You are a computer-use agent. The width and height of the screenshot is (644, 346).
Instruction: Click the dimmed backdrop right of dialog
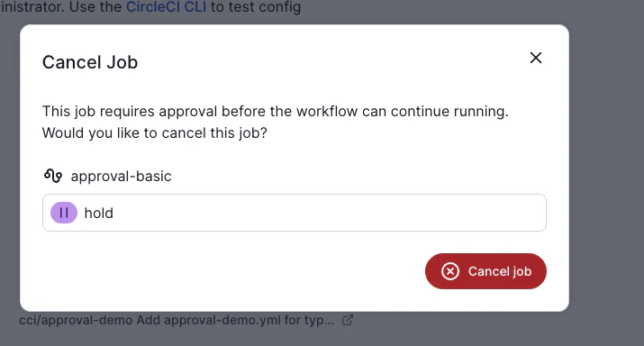(x=606, y=173)
